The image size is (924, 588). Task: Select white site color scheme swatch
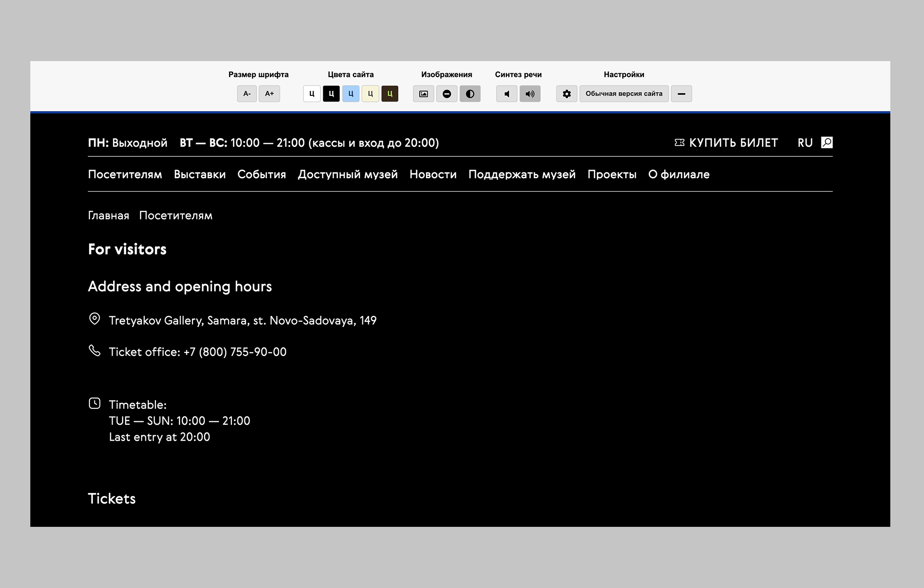(312, 94)
